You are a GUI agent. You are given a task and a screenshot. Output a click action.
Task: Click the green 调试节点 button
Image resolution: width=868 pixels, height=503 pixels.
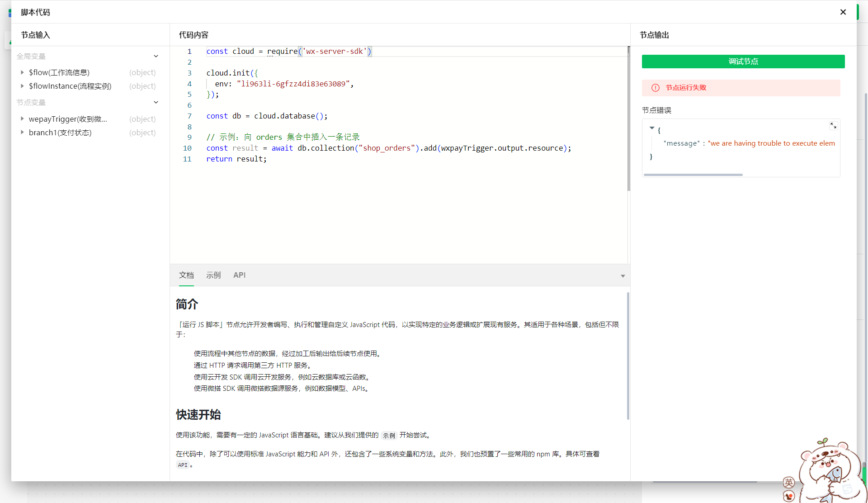[x=743, y=62]
